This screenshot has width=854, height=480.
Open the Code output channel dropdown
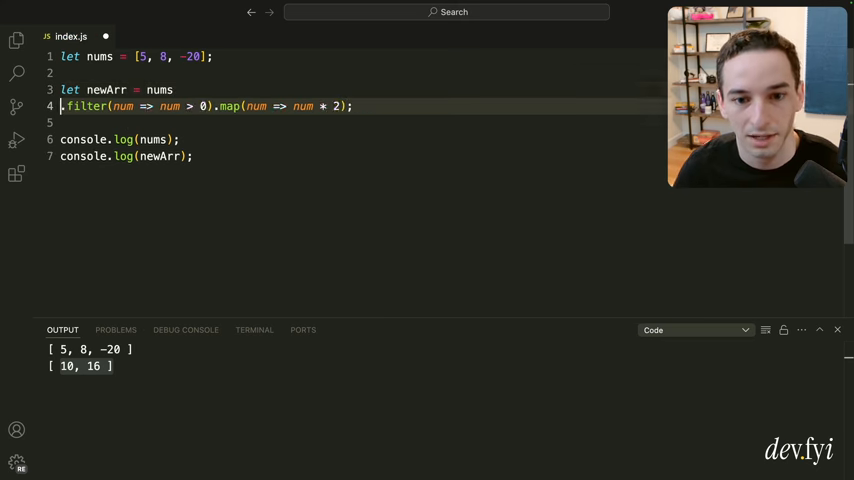696,330
